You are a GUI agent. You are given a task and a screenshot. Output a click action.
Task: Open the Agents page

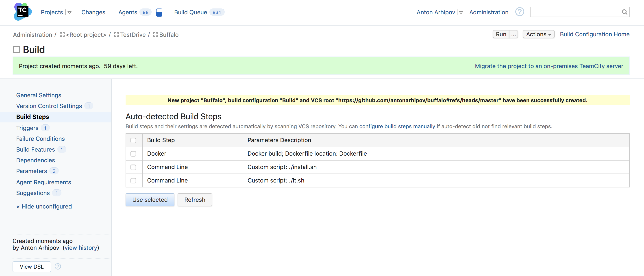[x=128, y=12]
